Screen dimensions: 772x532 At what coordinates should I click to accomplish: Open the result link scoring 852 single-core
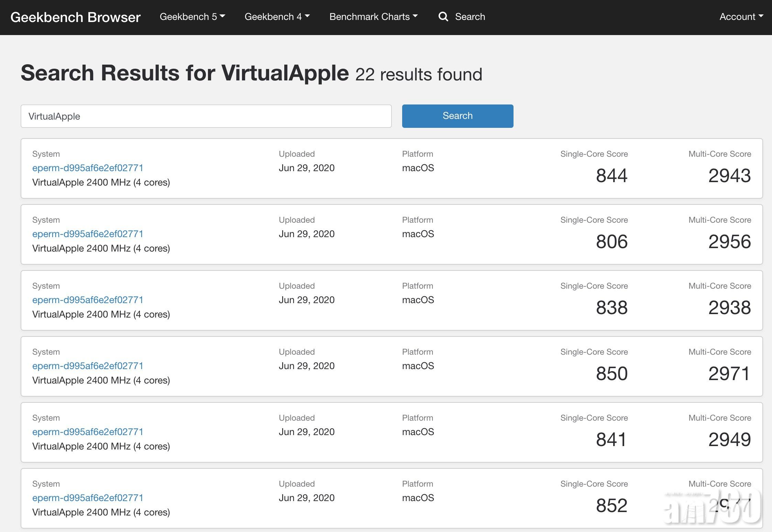88,498
